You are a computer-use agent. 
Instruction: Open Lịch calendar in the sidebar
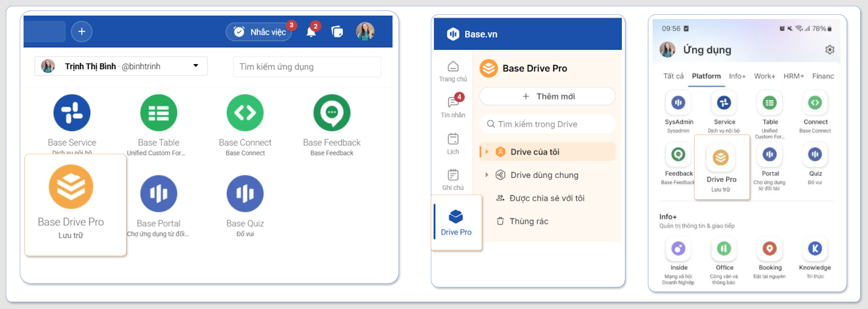click(453, 144)
